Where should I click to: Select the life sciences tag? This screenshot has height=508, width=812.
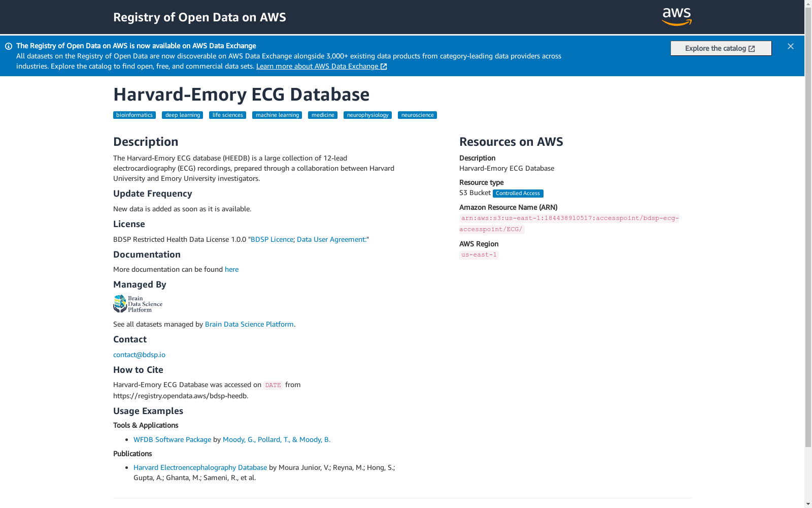point(228,115)
